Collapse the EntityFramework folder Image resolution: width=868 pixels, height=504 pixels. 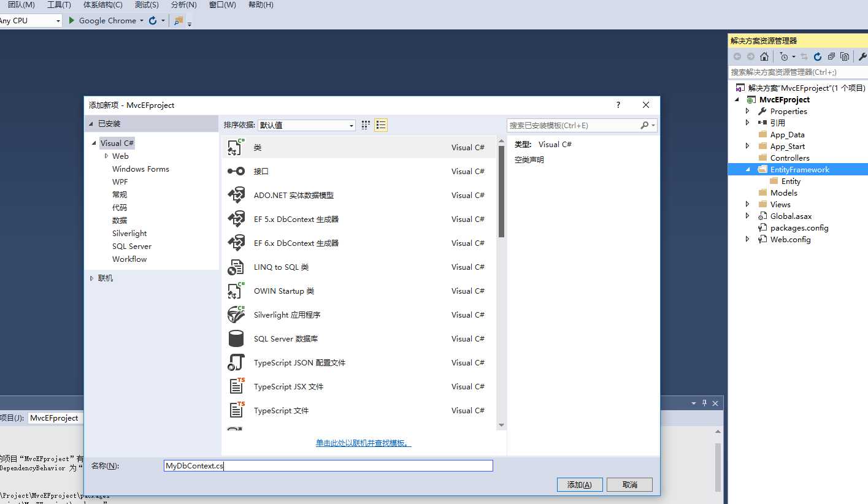[x=748, y=170]
